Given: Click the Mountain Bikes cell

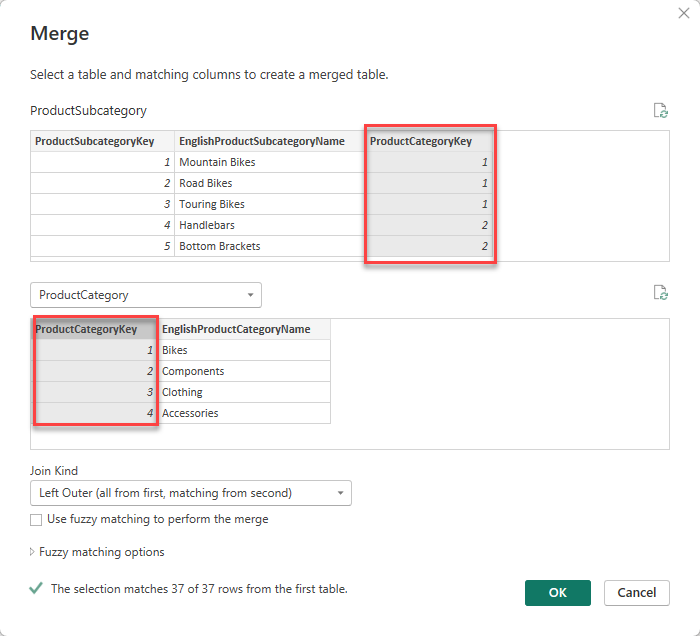Looking at the screenshot, I should pyautogui.click(x=217, y=162).
